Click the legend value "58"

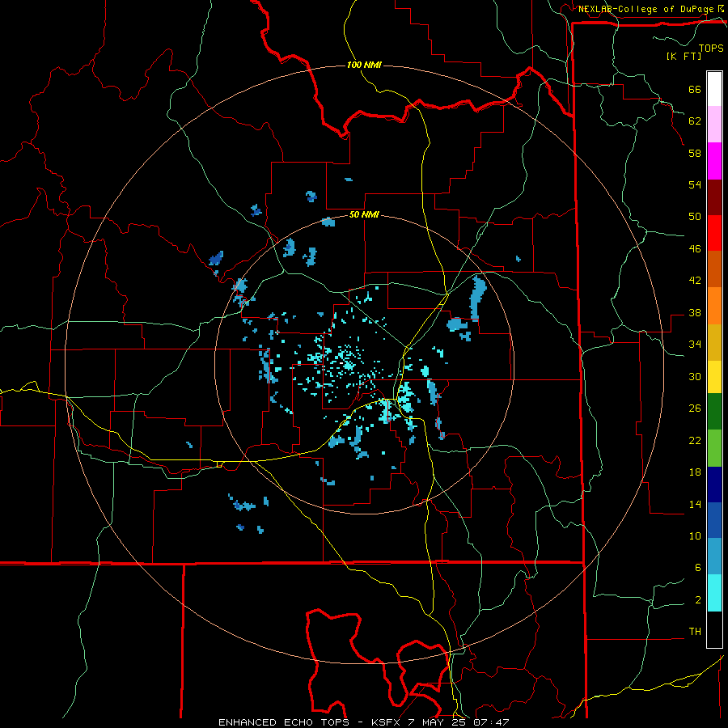(x=695, y=153)
